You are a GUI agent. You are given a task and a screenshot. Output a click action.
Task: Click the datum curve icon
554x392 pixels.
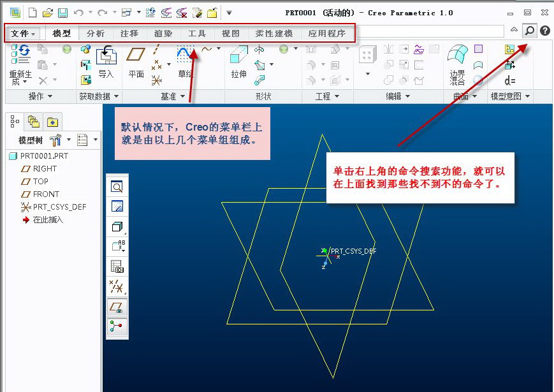(x=207, y=49)
